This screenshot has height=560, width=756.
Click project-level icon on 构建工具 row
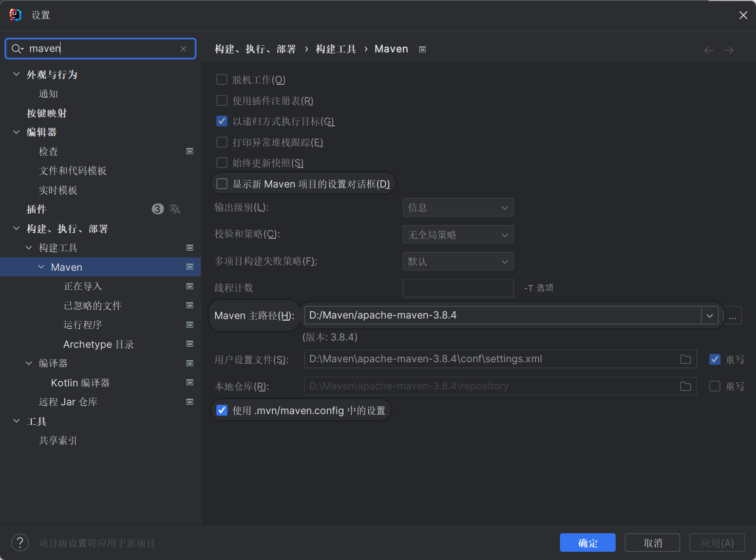(x=190, y=248)
